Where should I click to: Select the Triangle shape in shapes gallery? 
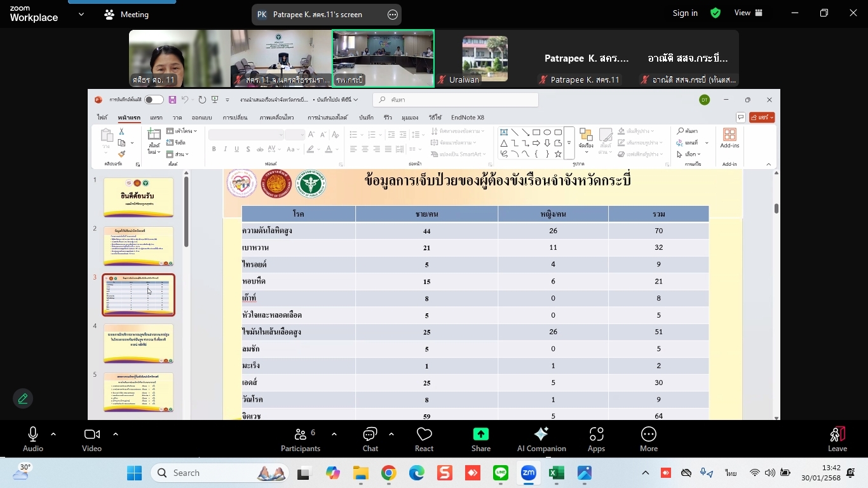(504, 144)
